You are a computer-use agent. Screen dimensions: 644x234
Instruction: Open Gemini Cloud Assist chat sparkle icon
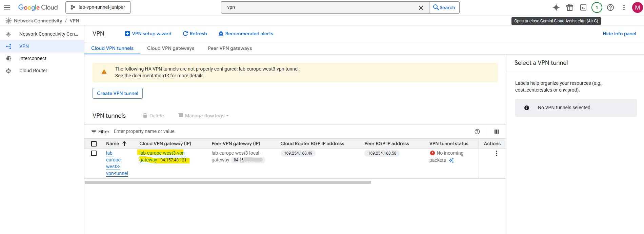point(556,7)
